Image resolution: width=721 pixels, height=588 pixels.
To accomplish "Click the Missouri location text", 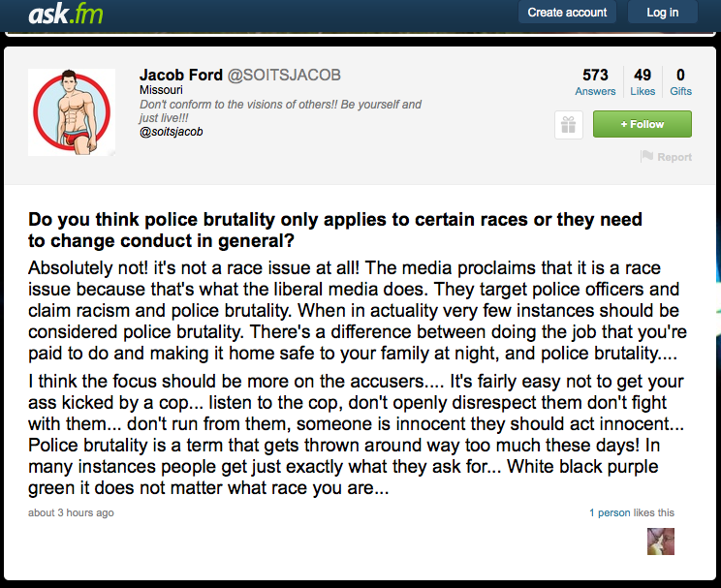I will (x=161, y=90).
